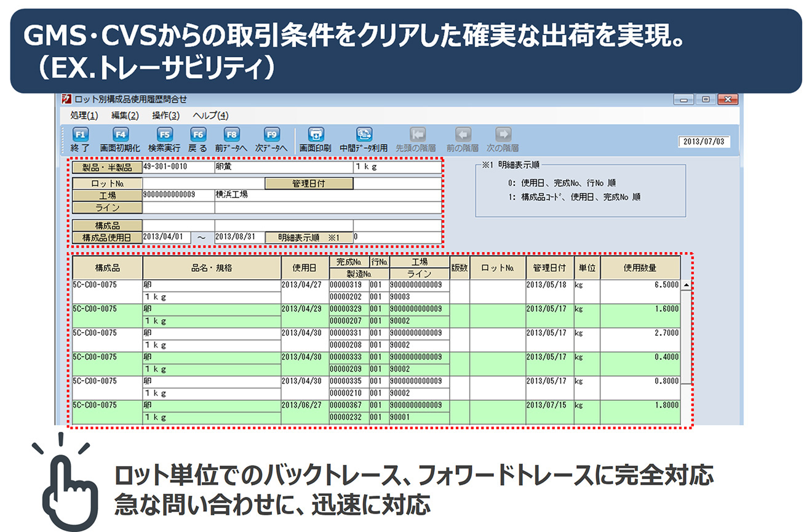Click the 単位 column header
Screen dimensions: 812x532
587,268
